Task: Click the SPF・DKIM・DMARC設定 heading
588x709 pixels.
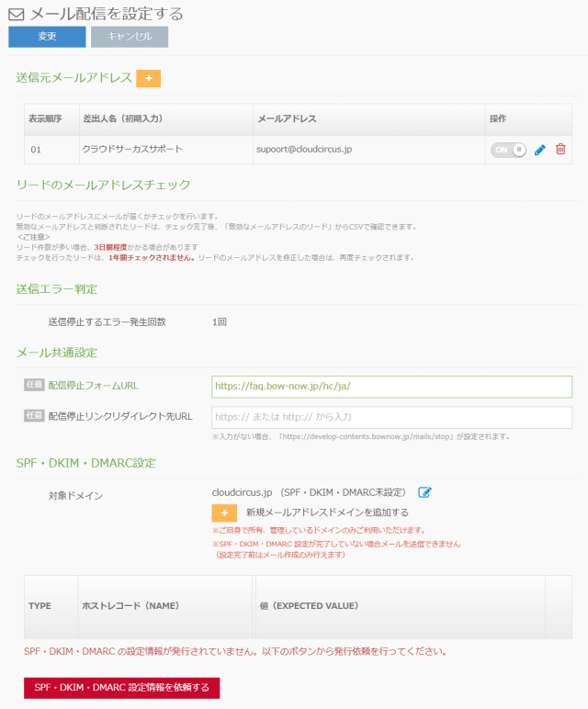Action: [86, 463]
